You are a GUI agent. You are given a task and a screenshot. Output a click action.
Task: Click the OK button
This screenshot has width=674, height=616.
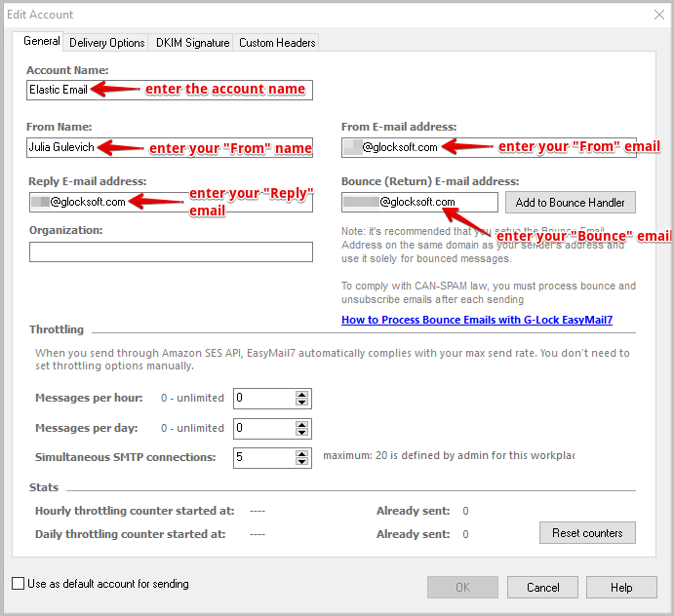tap(462, 587)
